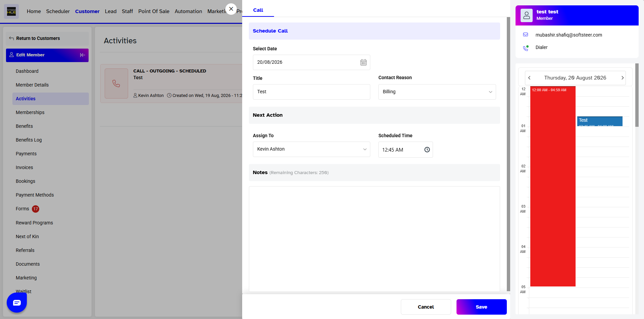Open the chat support bubble
This screenshot has width=644, height=319.
17,303
